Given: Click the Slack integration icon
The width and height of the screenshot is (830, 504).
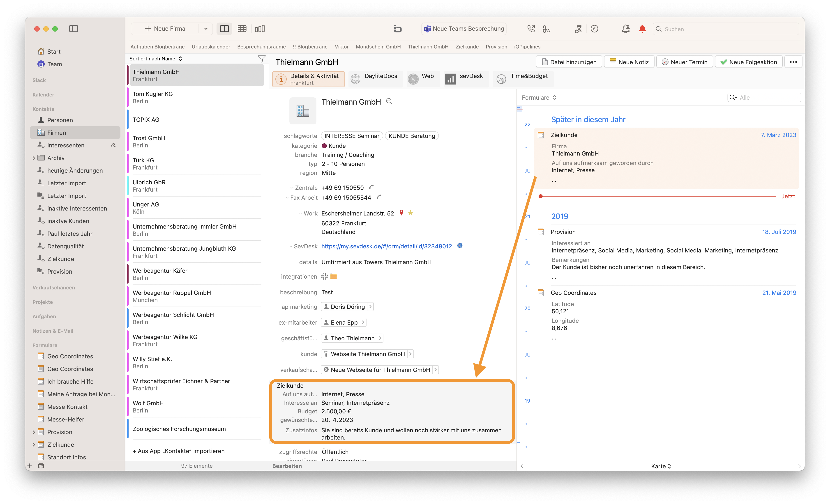Looking at the screenshot, I should [324, 276].
